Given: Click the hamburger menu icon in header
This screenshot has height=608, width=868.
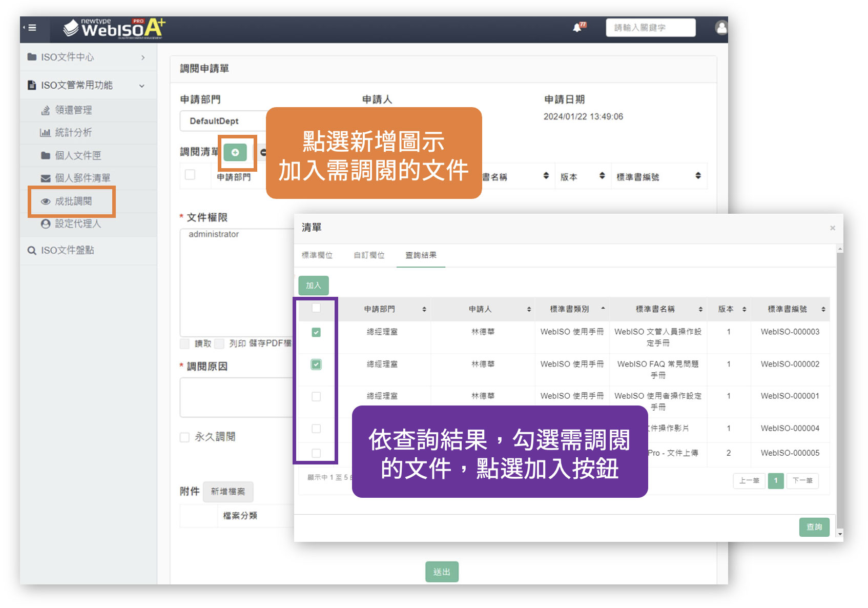Looking at the screenshot, I should pos(32,28).
